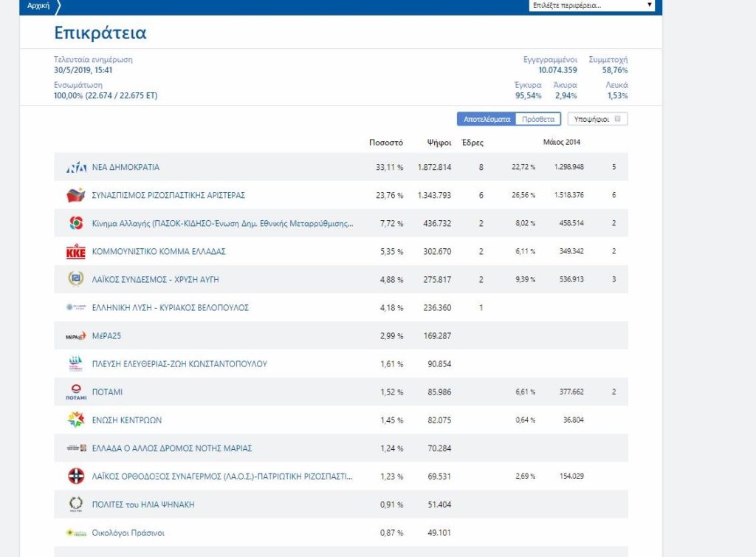Click the ΣΥΡΙΖΑ party flag logo
This screenshot has width=756, height=557.
[76, 196]
